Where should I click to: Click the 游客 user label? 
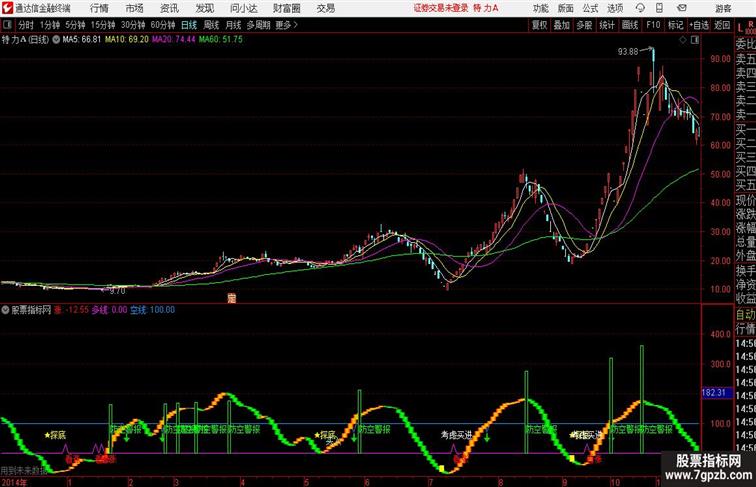click(x=723, y=8)
